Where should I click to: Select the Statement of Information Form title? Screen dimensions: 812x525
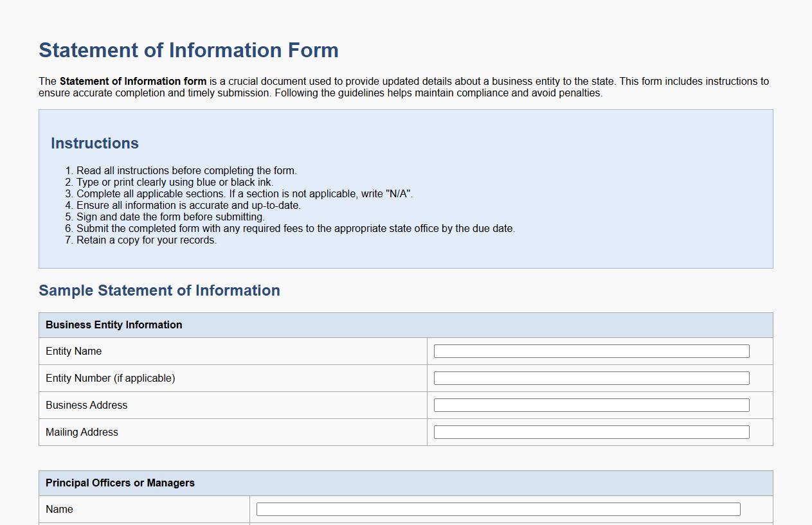pyautogui.click(x=188, y=50)
